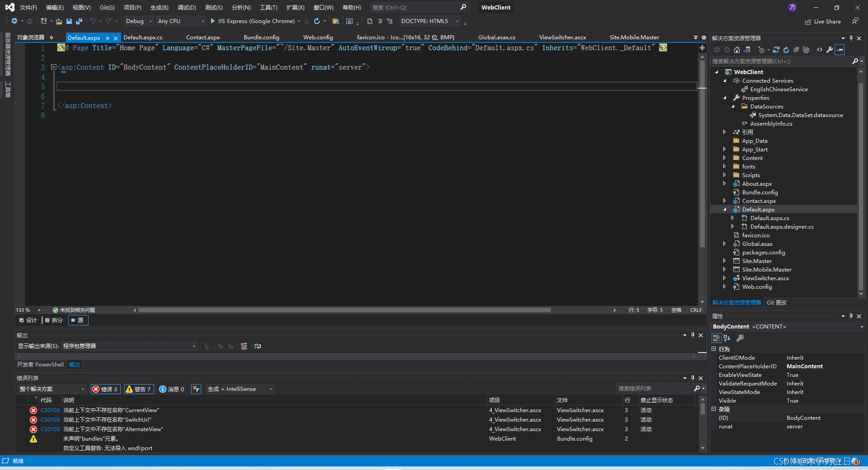Click the Solution Explorer search magnifier icon

pos(855,61)
